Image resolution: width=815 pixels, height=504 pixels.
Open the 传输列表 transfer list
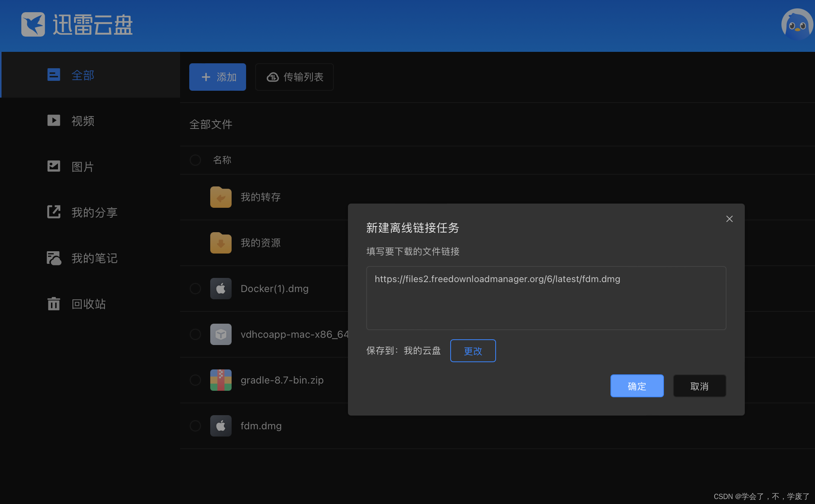tap(295, 77)
